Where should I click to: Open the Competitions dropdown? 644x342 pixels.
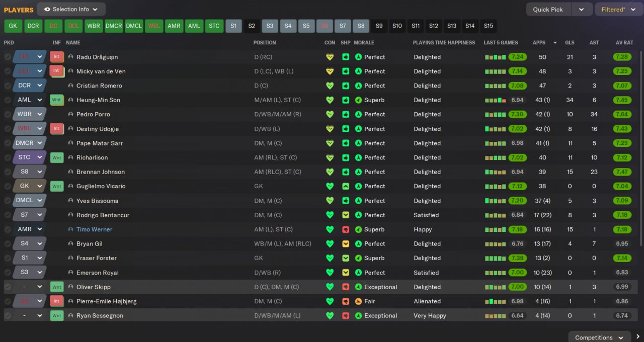click(600, 337)
